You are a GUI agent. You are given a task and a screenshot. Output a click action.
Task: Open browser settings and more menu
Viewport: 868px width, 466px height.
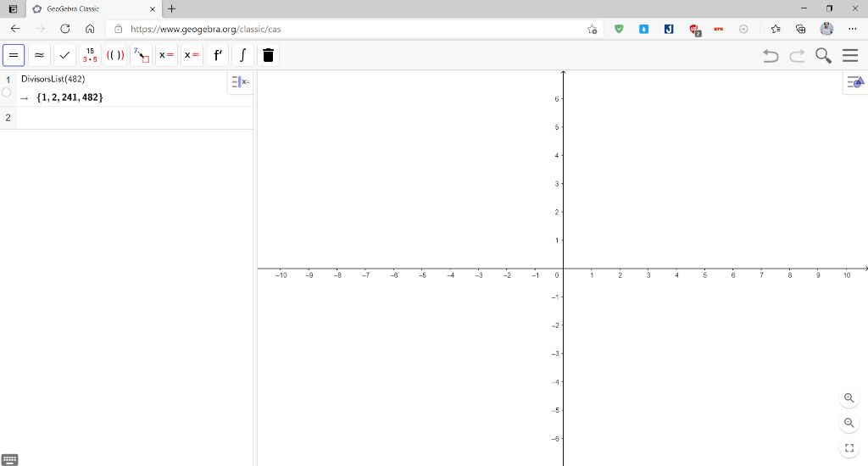[x=853, y=29]
